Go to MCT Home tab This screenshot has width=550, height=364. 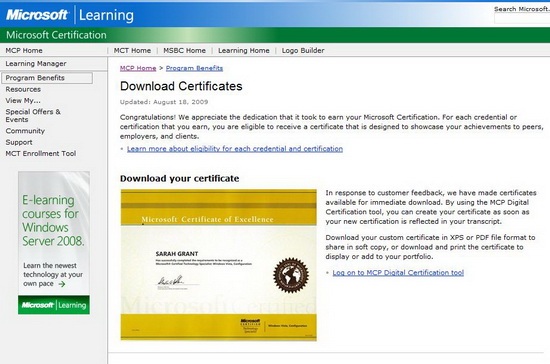(x=132, y=50)
